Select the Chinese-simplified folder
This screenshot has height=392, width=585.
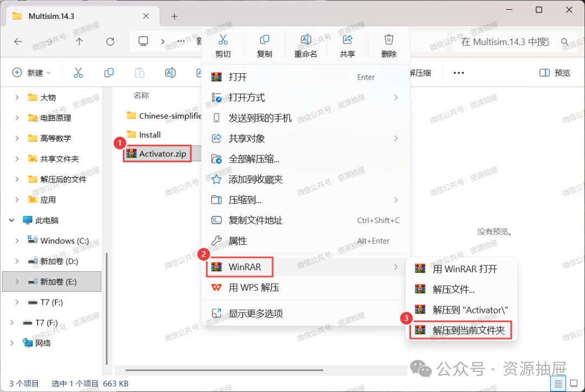pyautogui.click(x=164, y=116)
